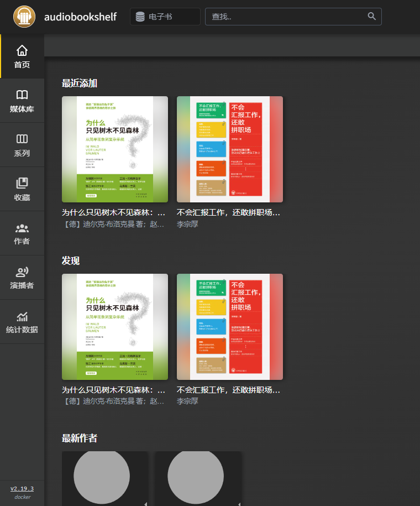Open the 收藏 collections section
The height and width of the screenshot is (506, 420).
pyautogui.click(x=22, y=189)
